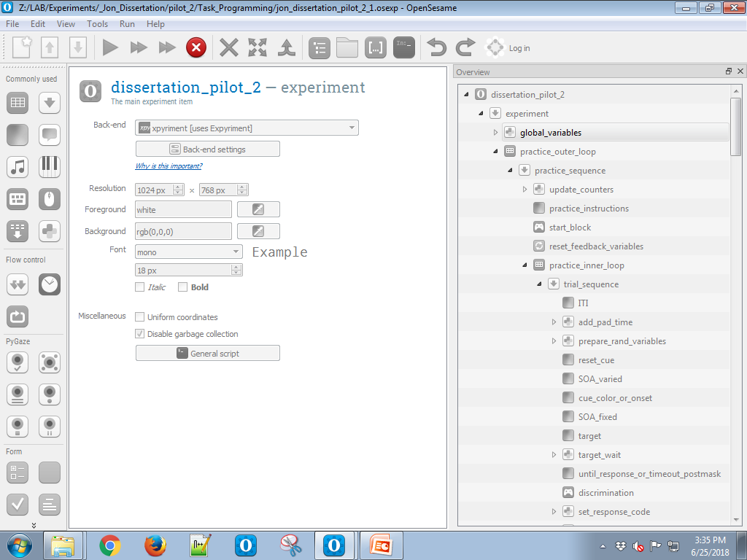Select the advanced delay clock icon
Image resolution: width=747 pixels, height=560 pixels.
(50, 285)
